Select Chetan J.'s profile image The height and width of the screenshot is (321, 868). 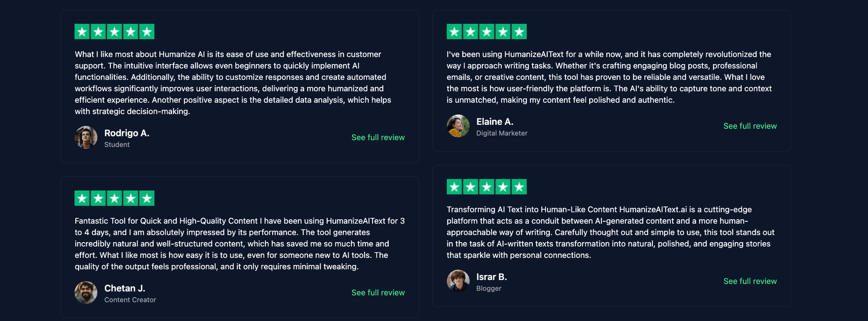(85, 293)
